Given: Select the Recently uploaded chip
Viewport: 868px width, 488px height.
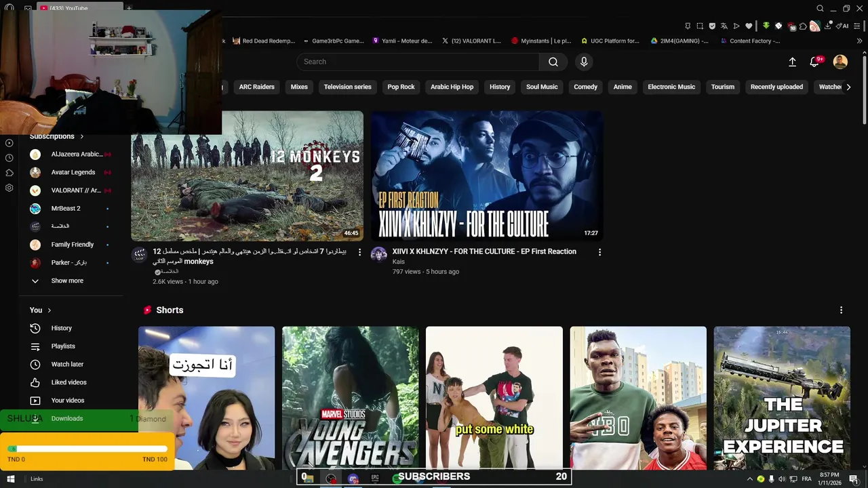Looking at the screenshot, I should [x=776, y=87].
